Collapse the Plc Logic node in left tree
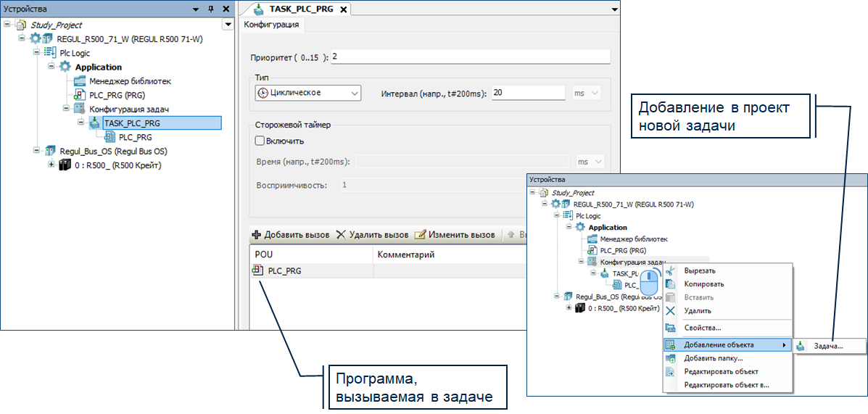 point(36,53)
